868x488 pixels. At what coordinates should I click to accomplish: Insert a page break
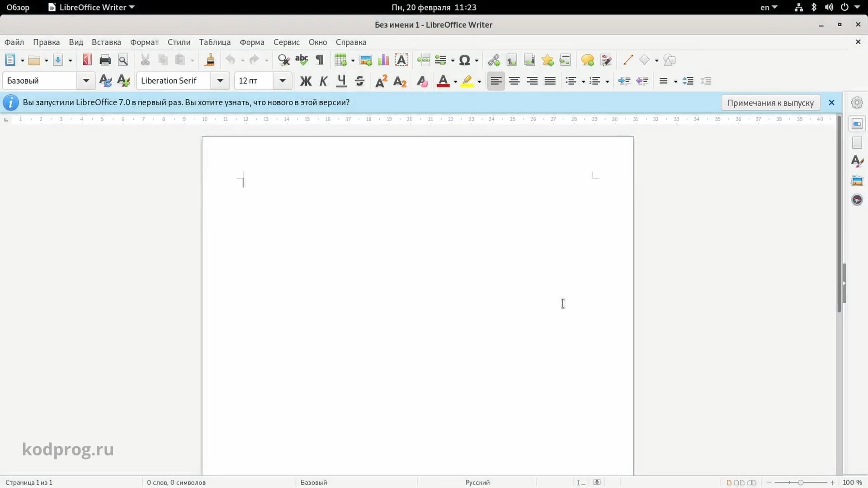424,60
